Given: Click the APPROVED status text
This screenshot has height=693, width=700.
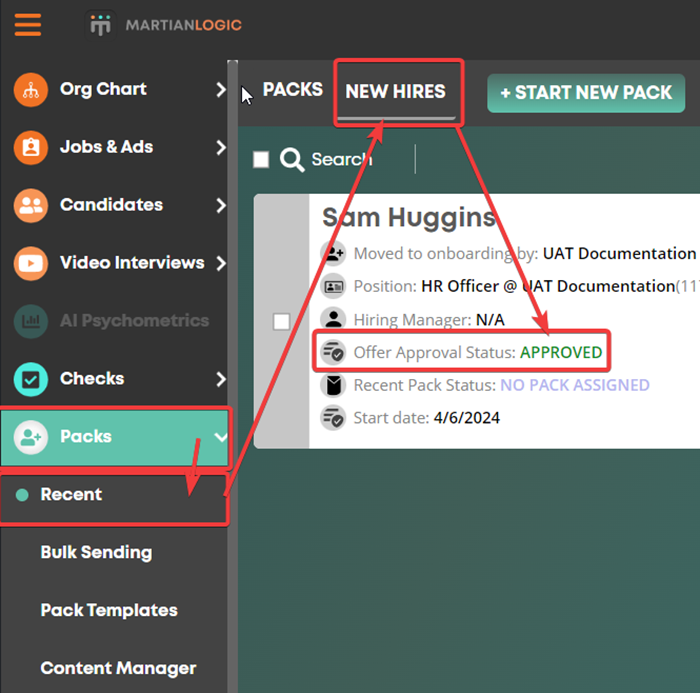Looking at the screenshot, I should [561, 352].
